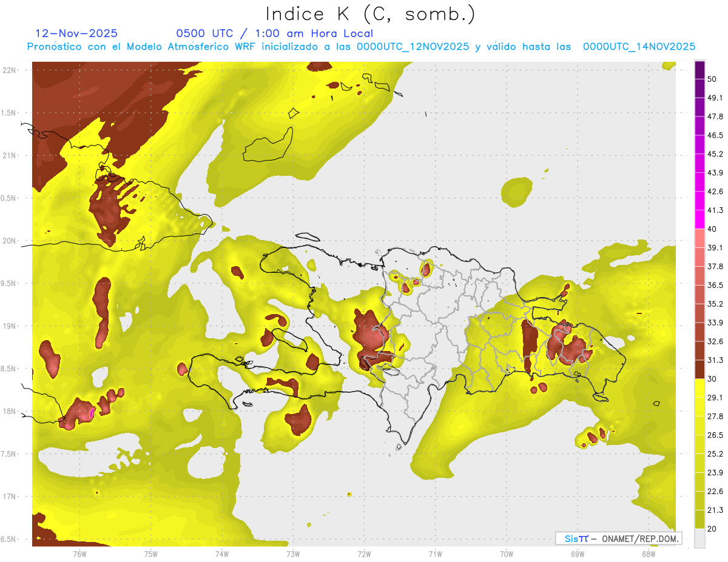
Task: Click '0500 UTC / 1:00 am Hora Local'
Action: pyautogui.click(x=274, y=33)
